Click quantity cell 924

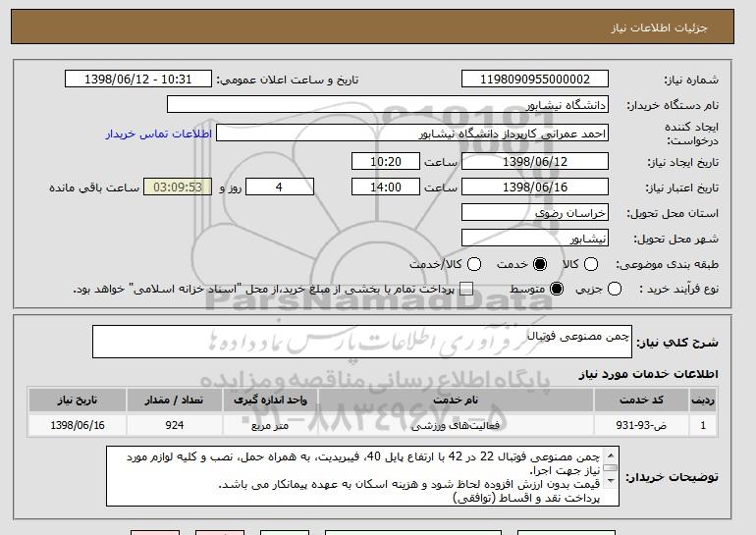pos(174,425)
